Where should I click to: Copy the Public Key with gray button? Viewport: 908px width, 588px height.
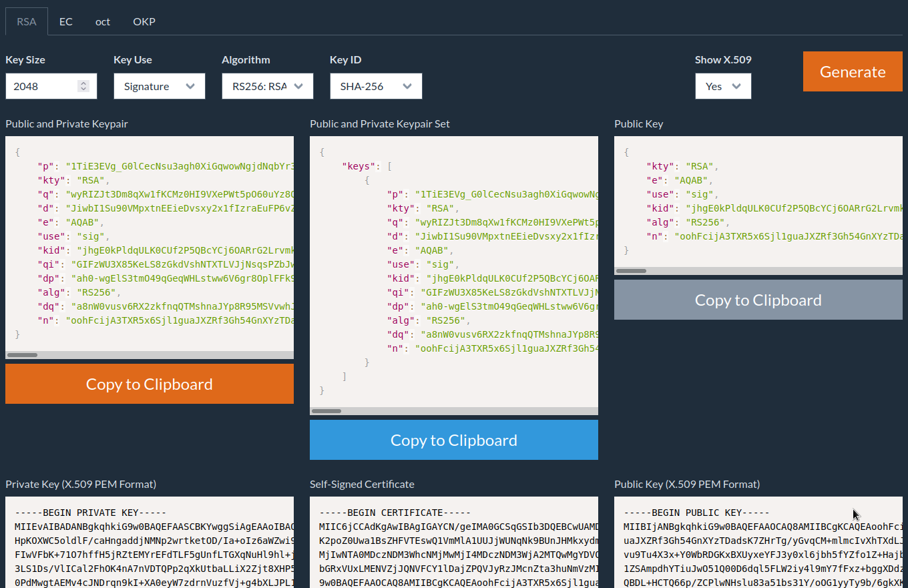[x=758, y=300]
